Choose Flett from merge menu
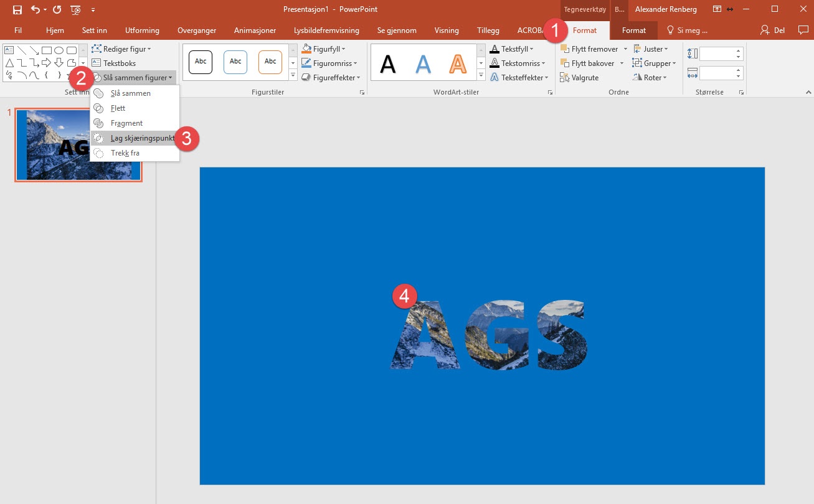 coord(135,108)
